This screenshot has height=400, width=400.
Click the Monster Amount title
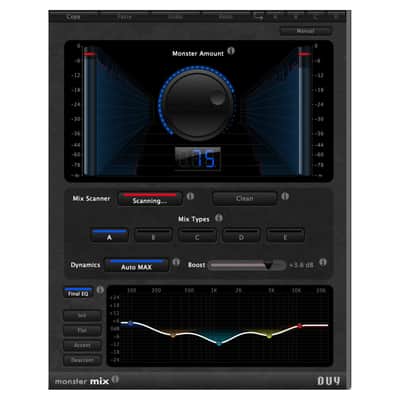pos(198,53)
